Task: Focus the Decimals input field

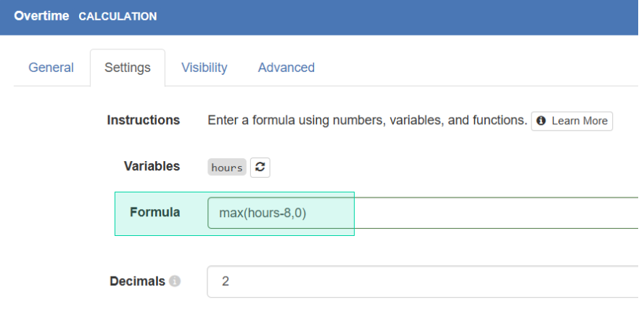Action: pos(423,282)
